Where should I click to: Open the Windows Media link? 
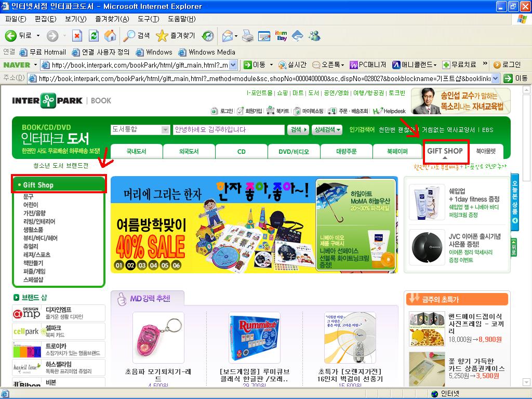click(207, 52)
